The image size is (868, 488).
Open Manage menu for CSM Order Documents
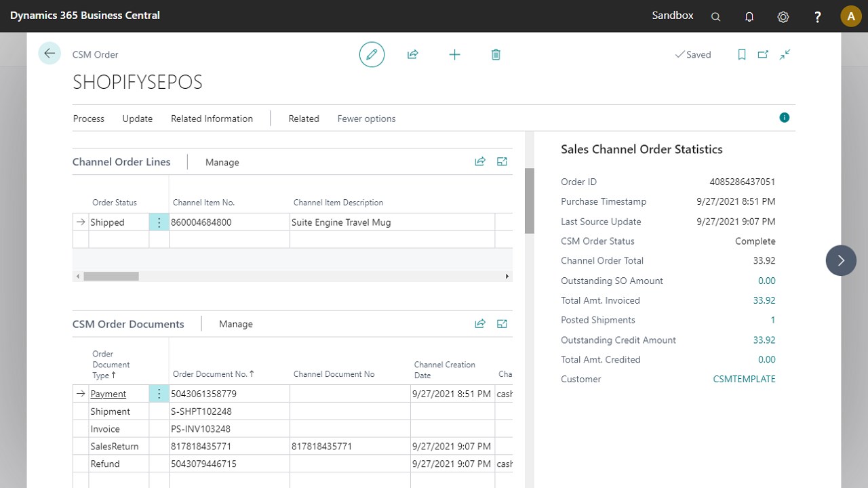235,325
